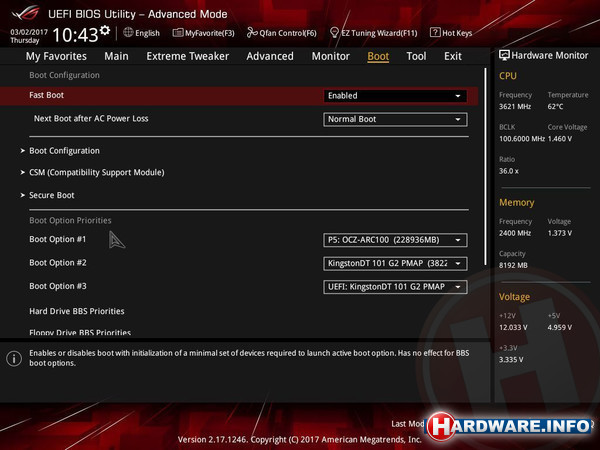This screenshot has width=600, height=450.
Task: Click the Core Voltage 1.460 V value
Action: point(559,139)
